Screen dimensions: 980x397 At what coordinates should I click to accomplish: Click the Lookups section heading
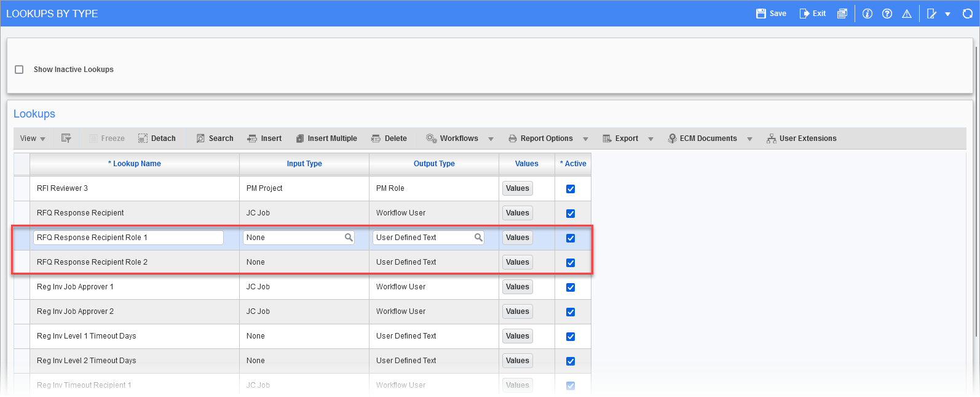[x=34, y=114]
